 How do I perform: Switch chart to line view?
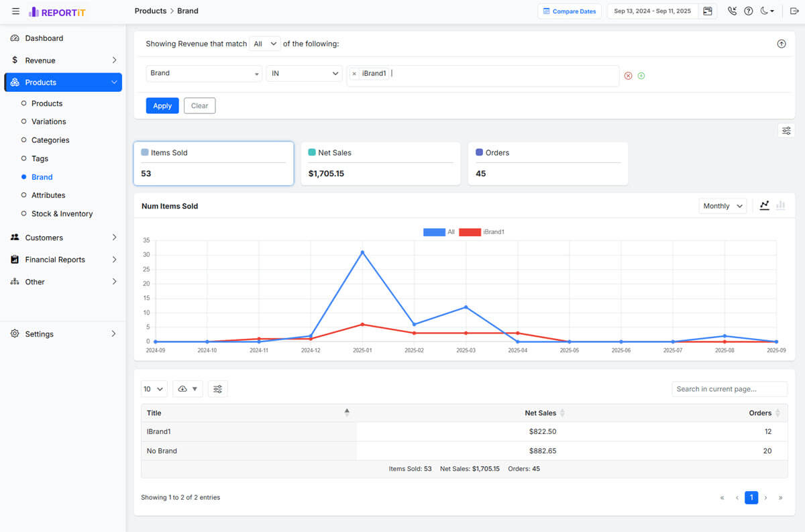pyautogui.click(x=764, y=206)
